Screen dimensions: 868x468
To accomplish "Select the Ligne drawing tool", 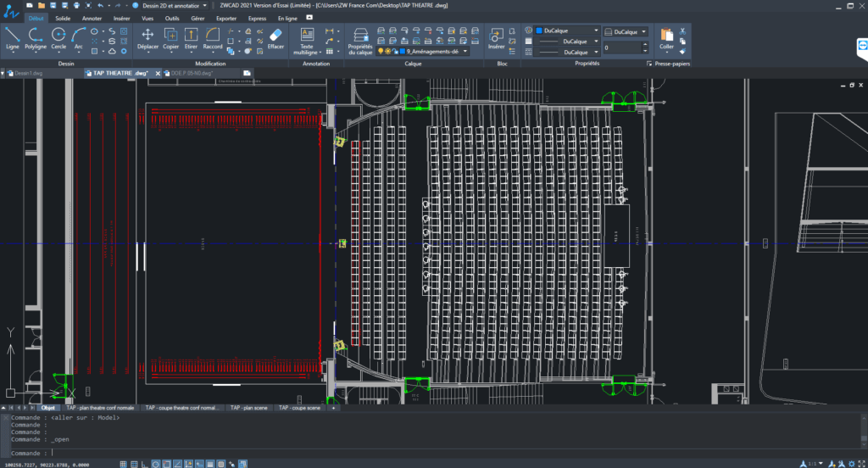I will click(12, 39).
